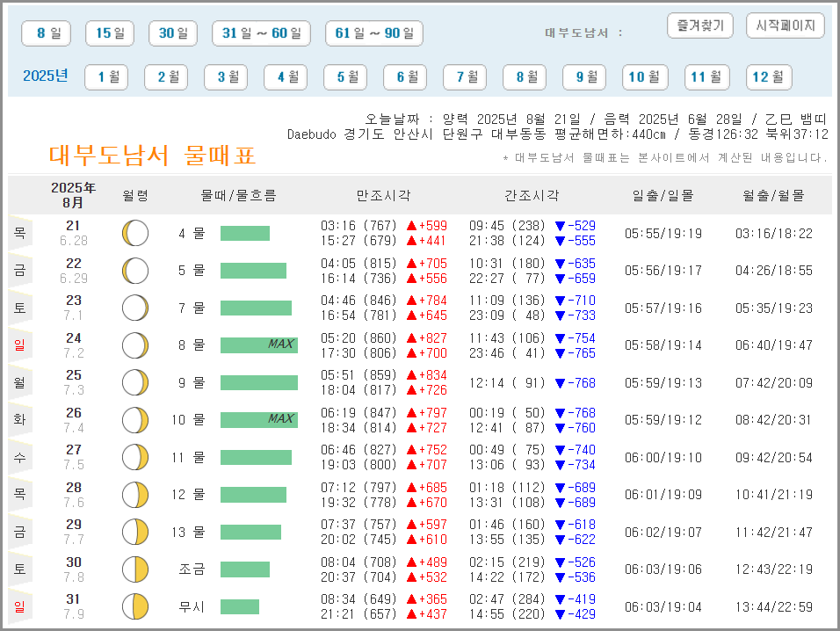
Task: Select the 30일 view option
Action: [x=172, y=33]
